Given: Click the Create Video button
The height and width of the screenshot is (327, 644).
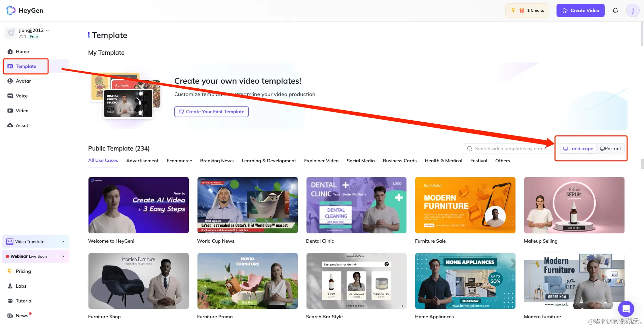Looking at the screenshot, I should 580,10.
